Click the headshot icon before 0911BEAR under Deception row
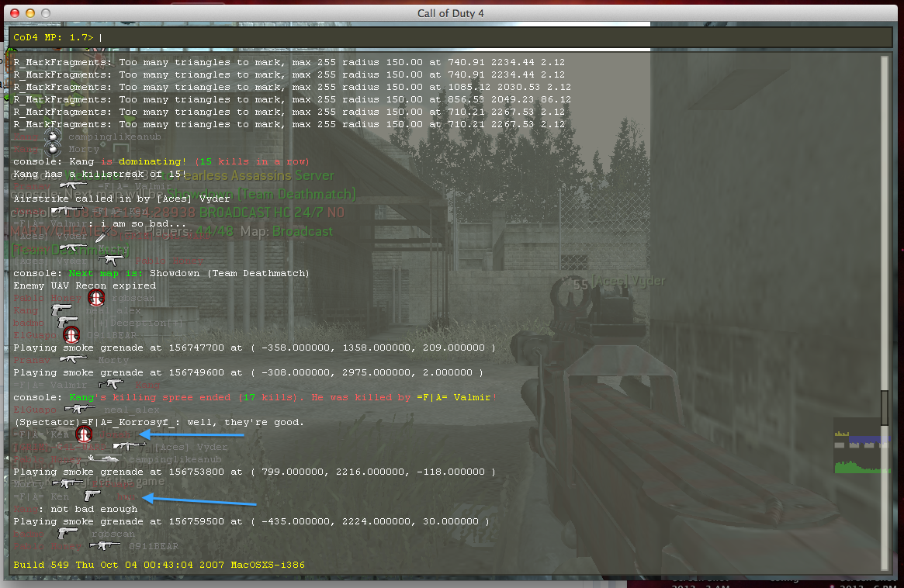 [x=71, y=335]
